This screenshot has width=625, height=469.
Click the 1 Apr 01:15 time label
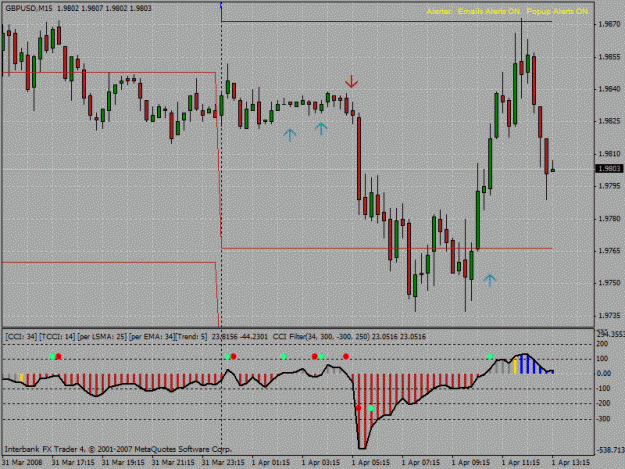271,463
